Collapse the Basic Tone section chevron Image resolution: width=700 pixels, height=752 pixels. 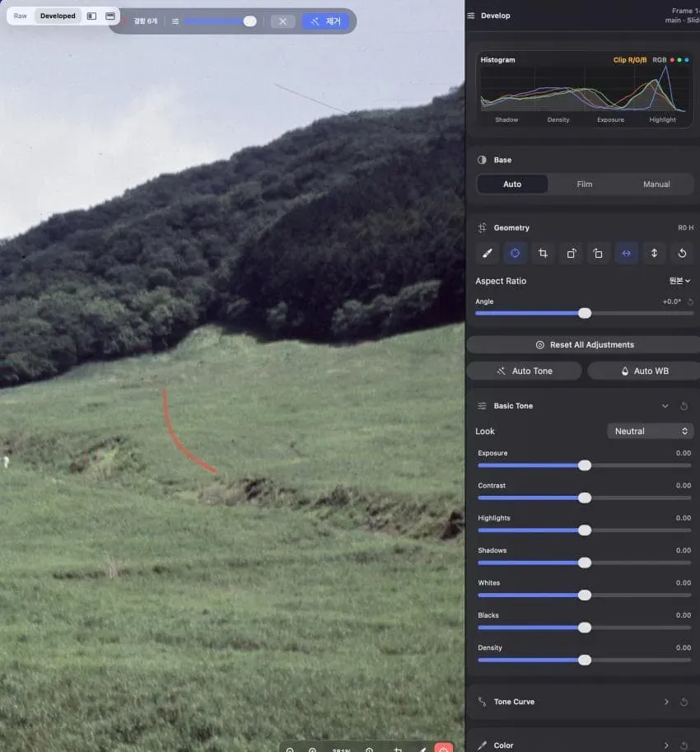pyautogui.click(x=665, y=406)
